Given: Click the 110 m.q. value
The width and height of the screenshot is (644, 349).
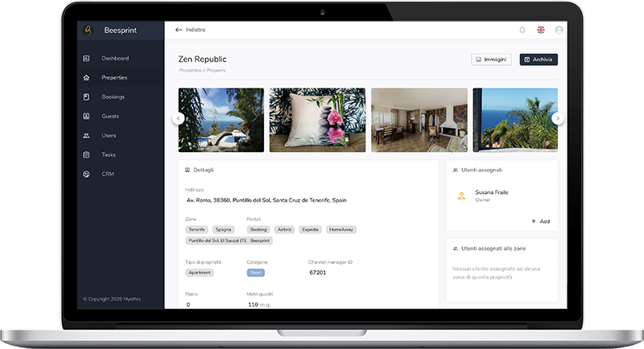Looking at the screenshot, I should pyautogui.click(x=259, y=305).
